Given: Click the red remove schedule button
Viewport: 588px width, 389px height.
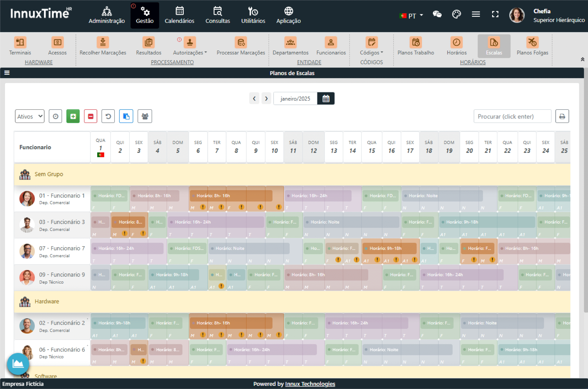Looking at the screenshot, I should (x=90, y=116).
